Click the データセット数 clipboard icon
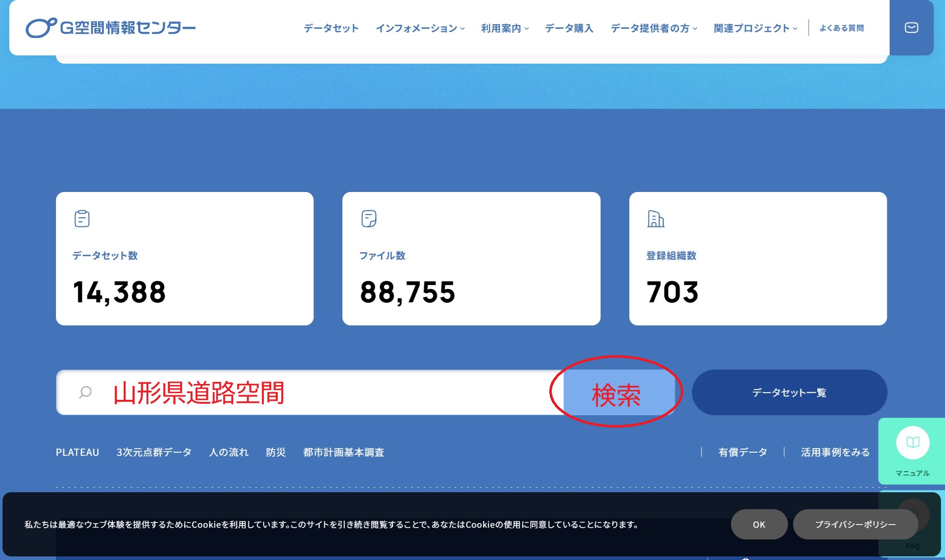This screenshot has height=560, width=945. click(82, 218)
